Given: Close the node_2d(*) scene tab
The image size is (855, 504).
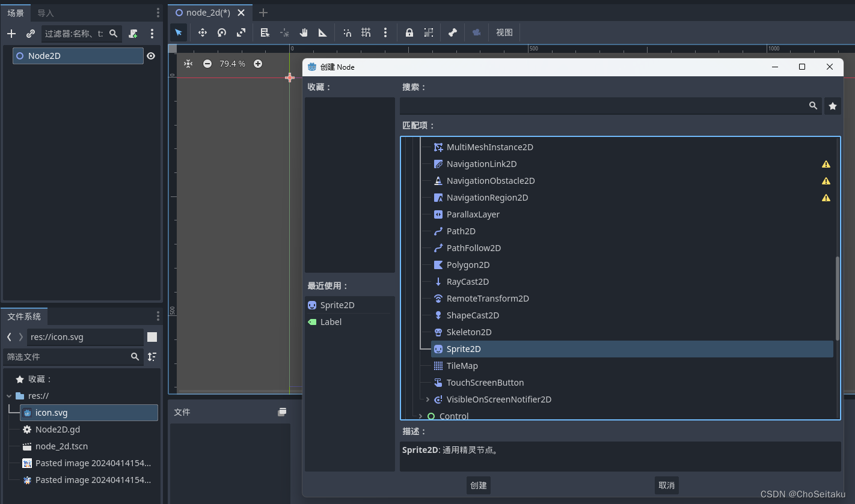Looking at the screenshot, I should tap(241, 13).
